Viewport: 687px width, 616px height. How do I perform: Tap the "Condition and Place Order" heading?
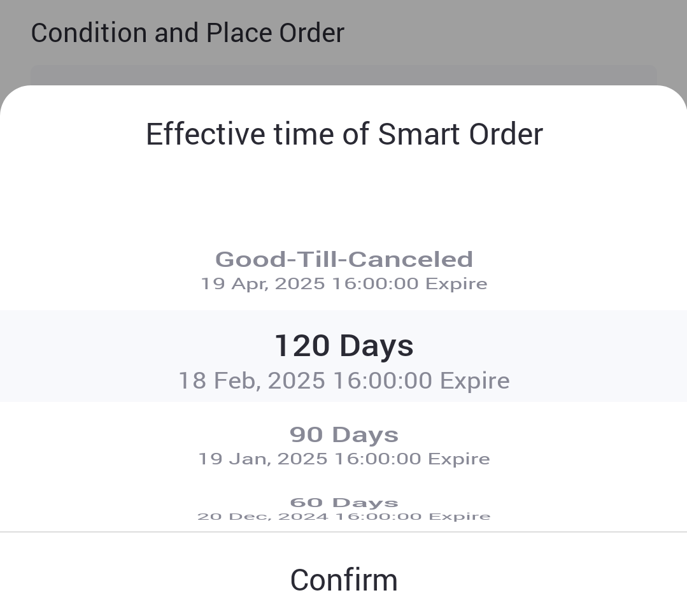pyautogui.click(x=187, y=33)
